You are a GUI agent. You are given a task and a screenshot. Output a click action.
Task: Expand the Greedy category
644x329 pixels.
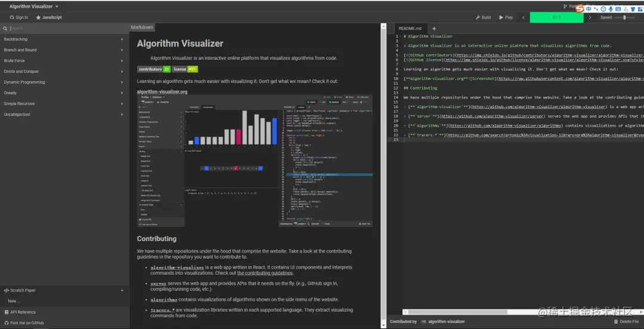64,93
